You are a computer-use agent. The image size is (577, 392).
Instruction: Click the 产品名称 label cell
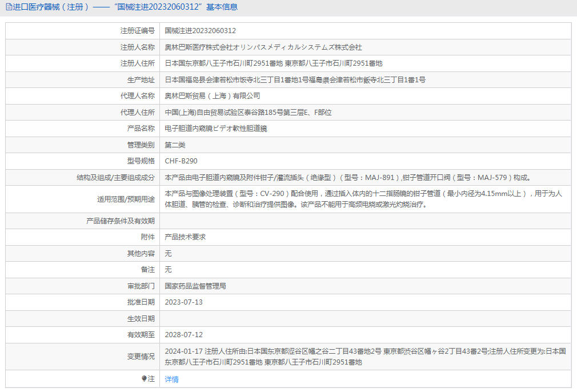[x=82, y=129]
